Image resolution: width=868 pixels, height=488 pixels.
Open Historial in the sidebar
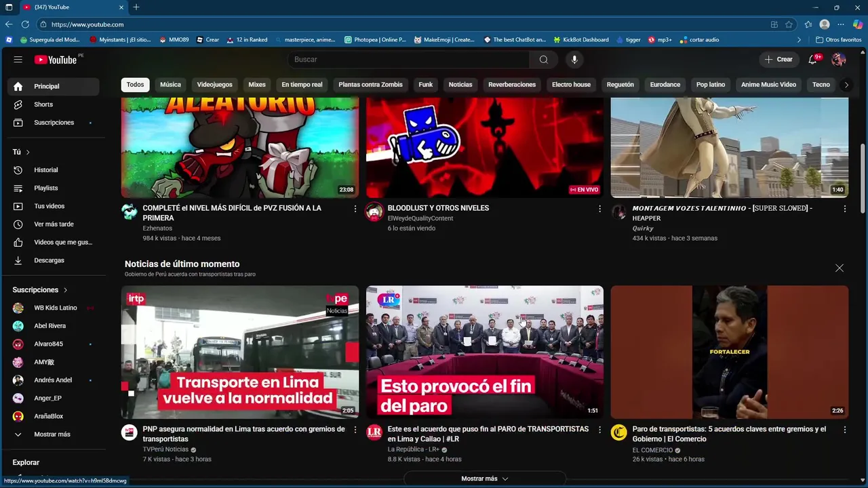click(x=53, y=170)
